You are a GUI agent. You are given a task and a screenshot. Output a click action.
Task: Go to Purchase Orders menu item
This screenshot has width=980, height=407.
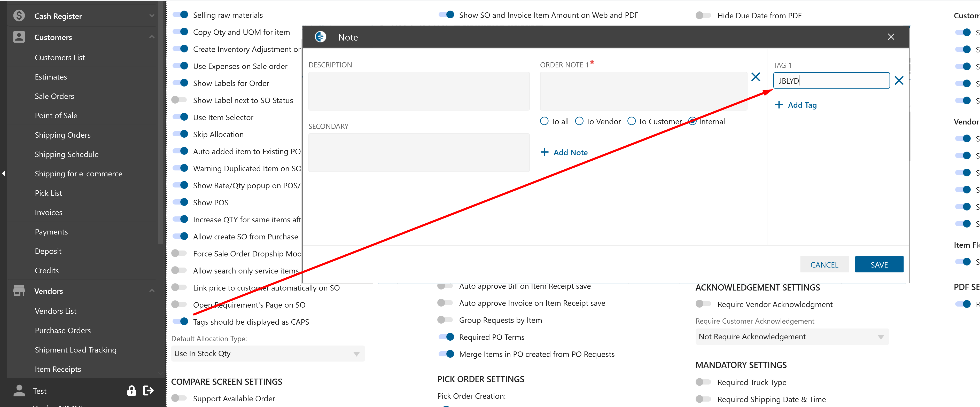pos(63,330)
